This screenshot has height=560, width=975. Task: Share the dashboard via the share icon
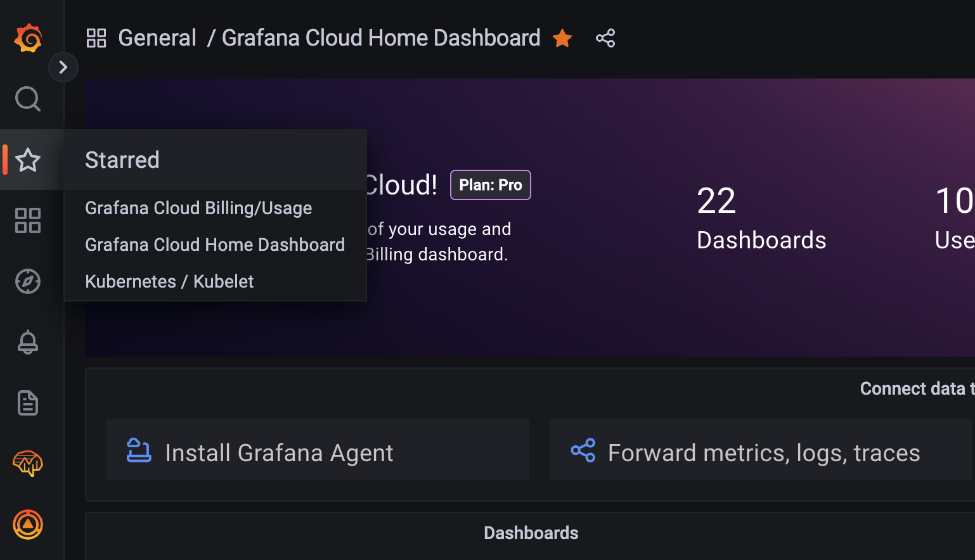(605, 38)
